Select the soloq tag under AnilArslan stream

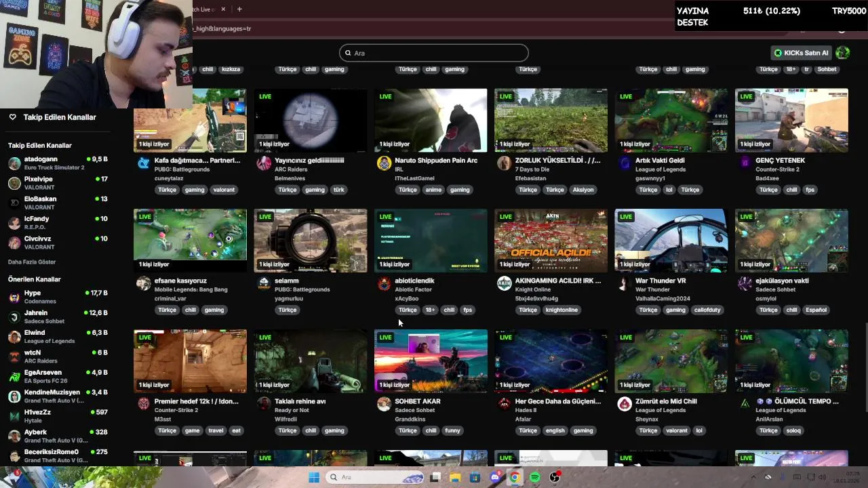coord(793,430)
